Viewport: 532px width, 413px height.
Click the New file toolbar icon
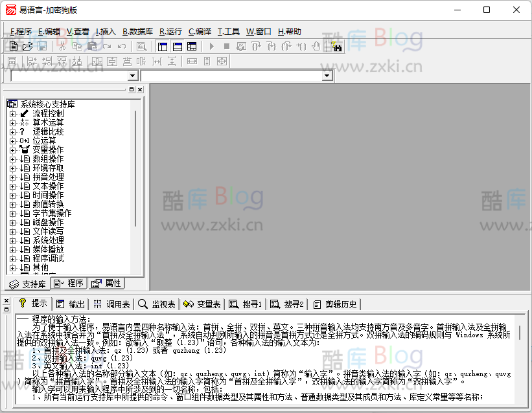coord(13,47)
